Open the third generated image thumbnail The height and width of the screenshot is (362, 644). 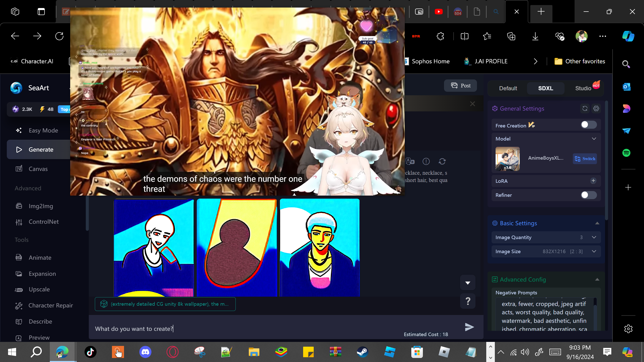[x=319, y=248]
